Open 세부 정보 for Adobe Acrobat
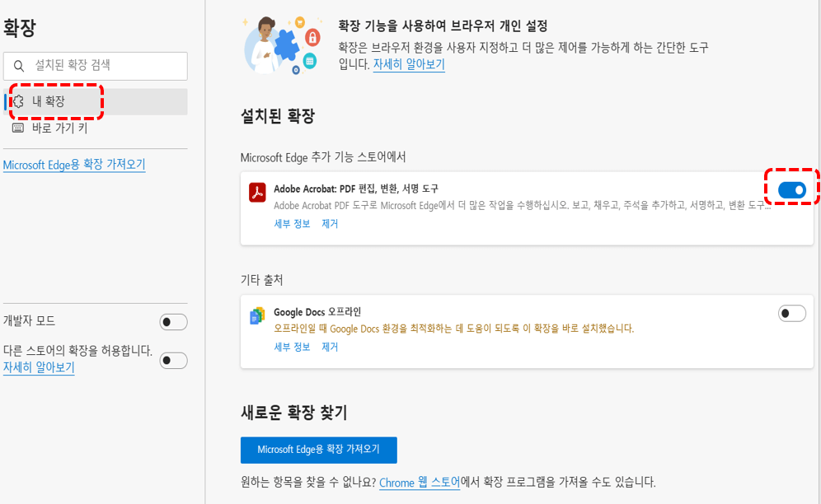This screenshot has width=821, height=504. 291,223
